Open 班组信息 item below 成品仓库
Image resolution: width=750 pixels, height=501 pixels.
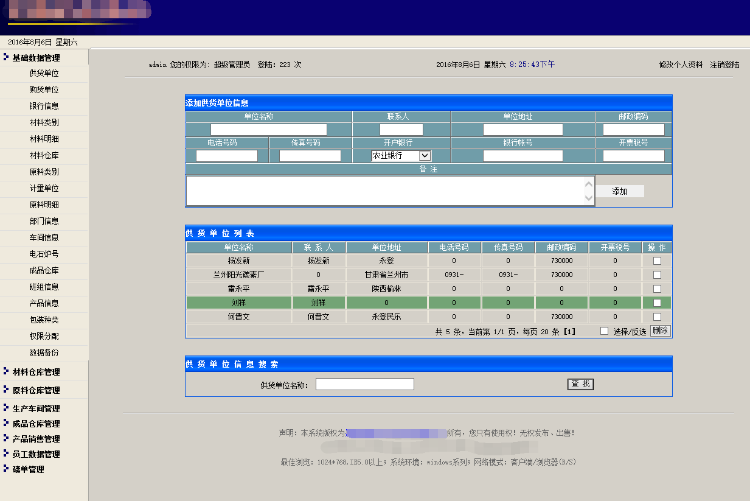click(x=44, y=287)
